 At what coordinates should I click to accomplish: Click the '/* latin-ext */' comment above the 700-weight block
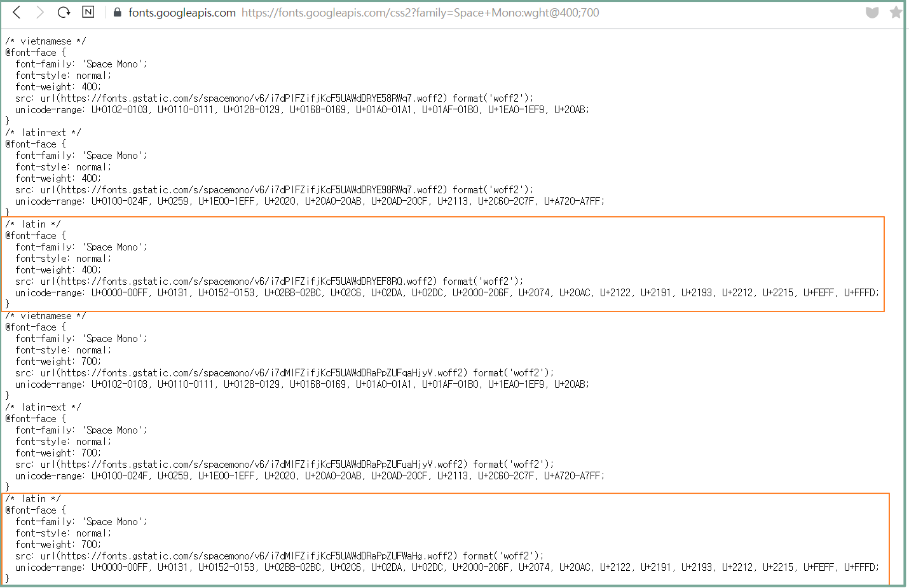[43, 407]
